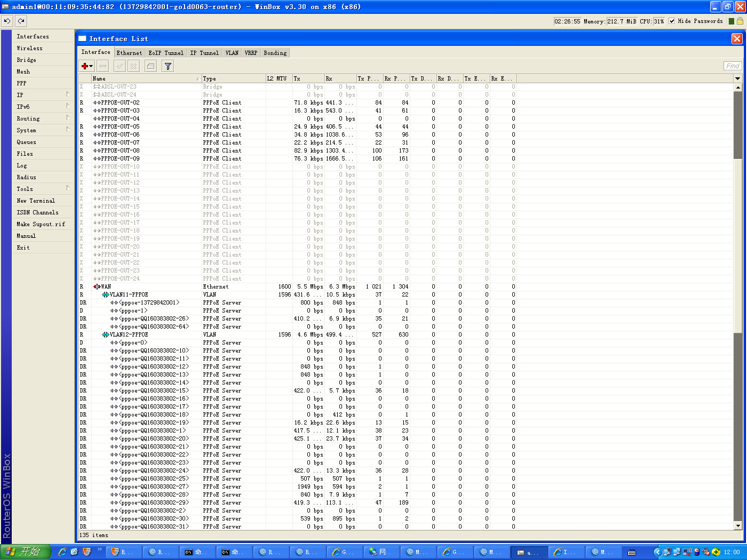Switch to the Ethernet tab
The width and height of the screenshot is (747, 560).
129,53
